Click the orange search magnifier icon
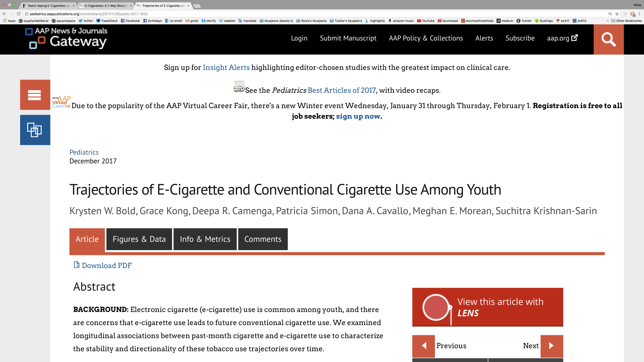644x362 pixels. tap(608, 39)
